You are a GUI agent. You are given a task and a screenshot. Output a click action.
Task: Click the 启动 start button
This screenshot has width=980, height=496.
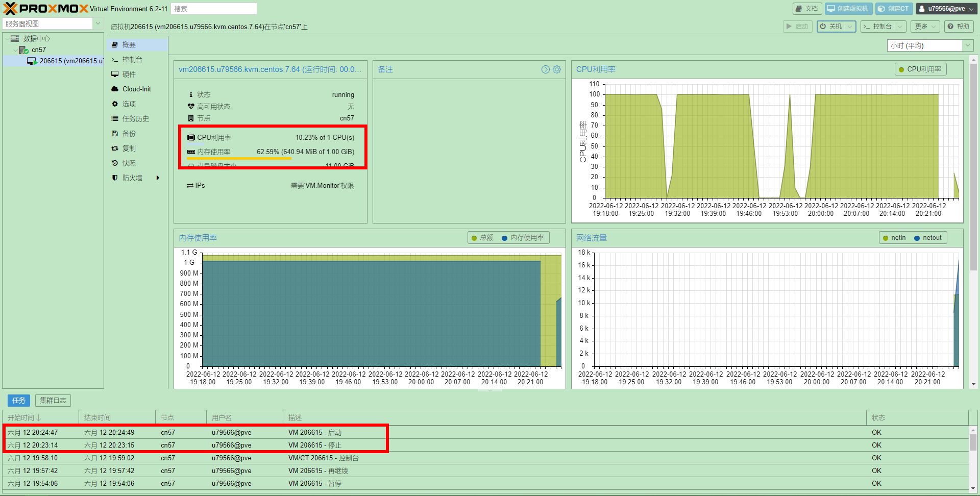point(798,27)
